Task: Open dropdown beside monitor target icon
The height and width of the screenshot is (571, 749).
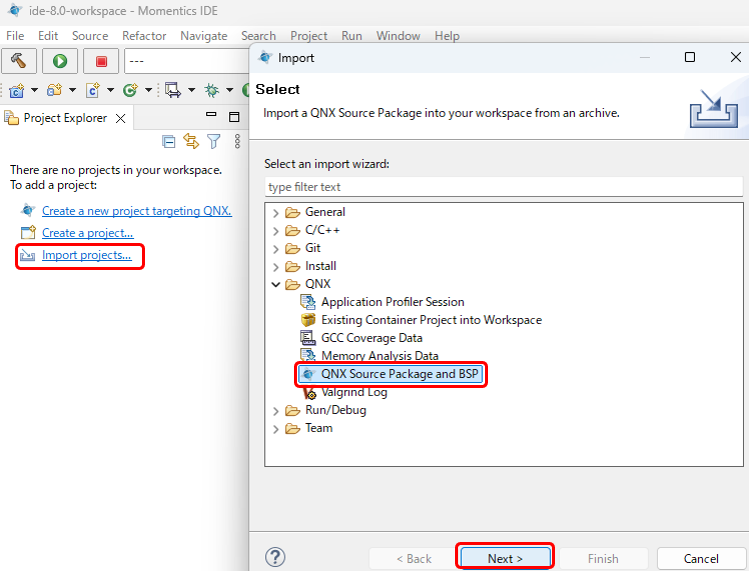Action: click(x=192, y=90)
